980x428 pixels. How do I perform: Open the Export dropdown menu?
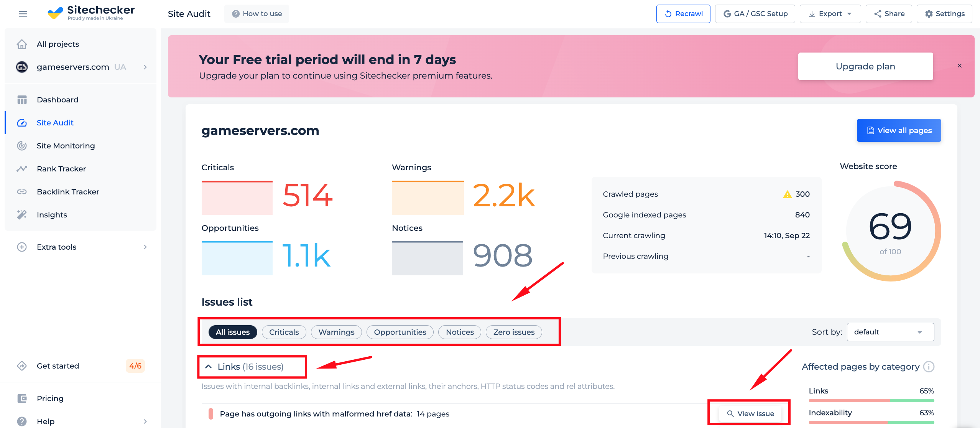tap(830, 14)
